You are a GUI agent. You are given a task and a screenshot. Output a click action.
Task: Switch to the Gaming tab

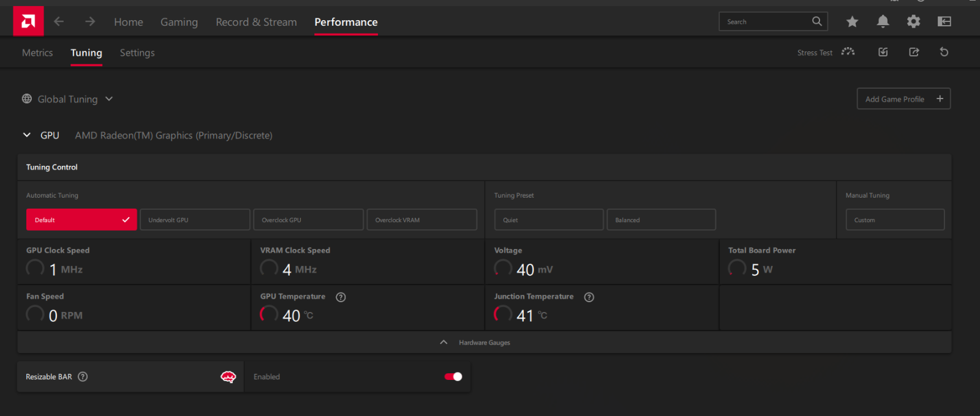pyautogui.click(x=179, y=22)
